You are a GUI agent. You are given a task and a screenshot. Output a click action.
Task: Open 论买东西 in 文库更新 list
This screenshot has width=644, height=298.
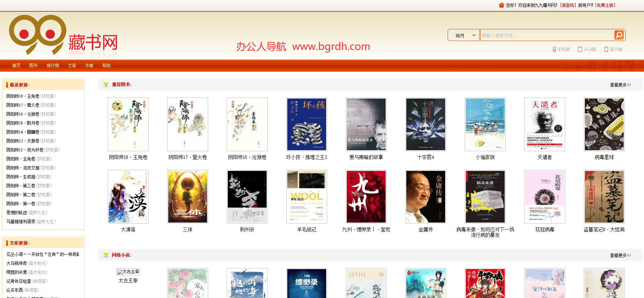click(14, 290)
